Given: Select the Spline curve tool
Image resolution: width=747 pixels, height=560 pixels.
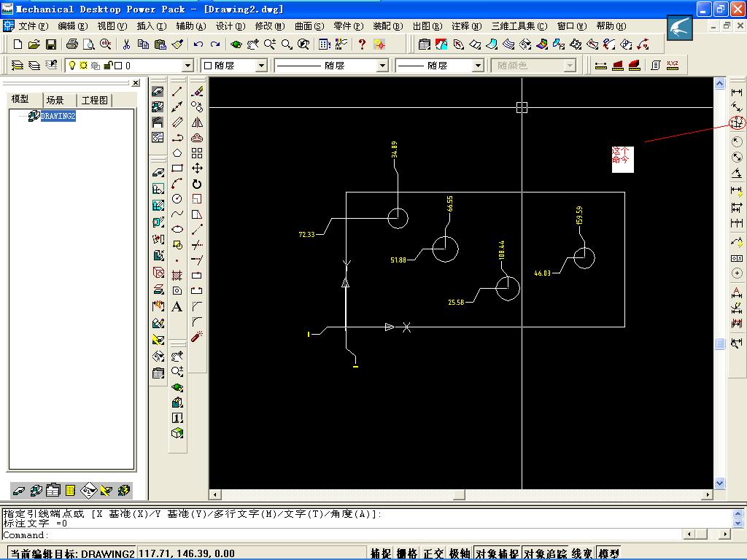Looking at the screenshot, I should click(x=177, y=214).
